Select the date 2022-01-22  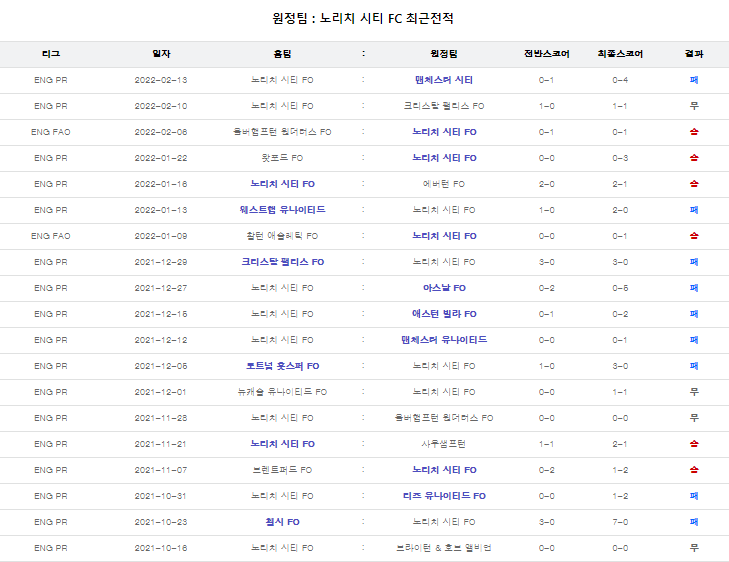pos(161,158)
